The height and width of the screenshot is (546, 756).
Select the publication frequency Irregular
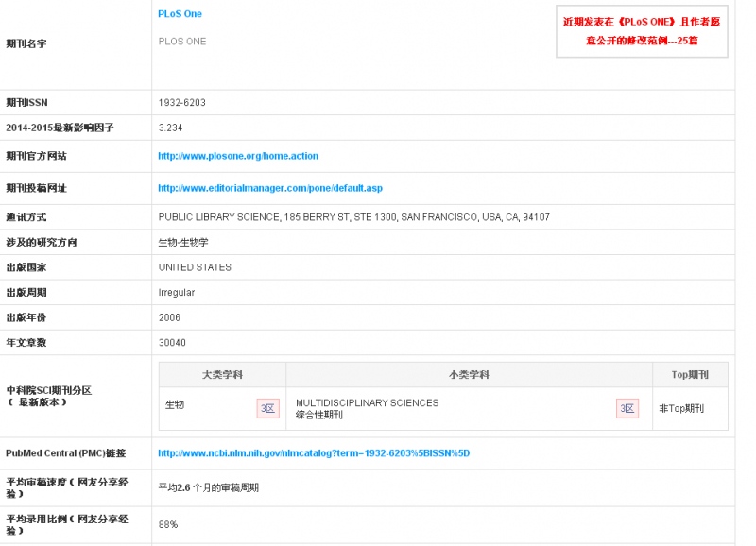(x=177, y=293)
